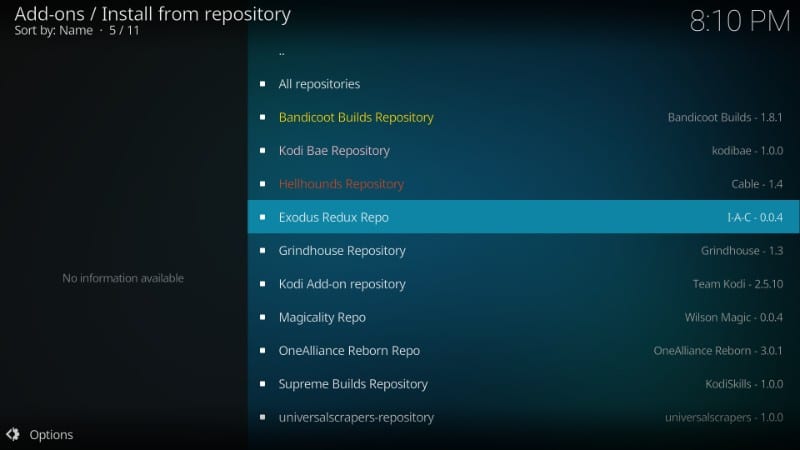Click 'Wilson Magic - 0.0.4' version text
800x450 pixels.
[734, 317]
